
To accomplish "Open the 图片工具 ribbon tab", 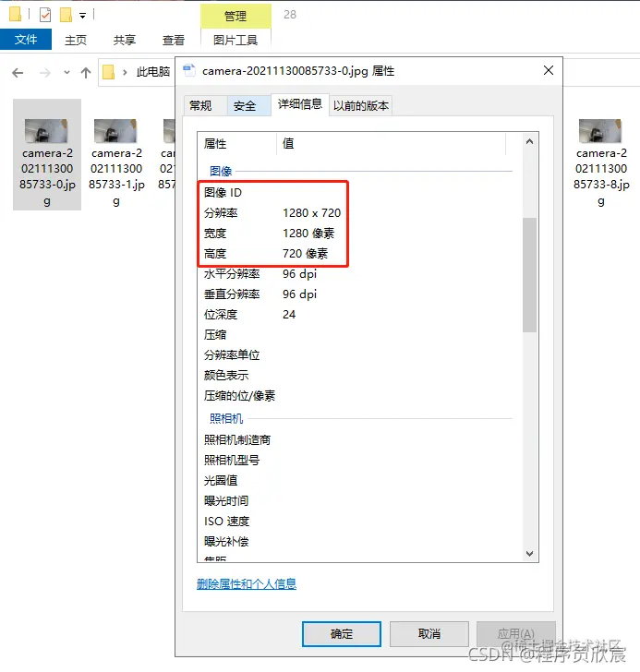I will click(235, 40).
